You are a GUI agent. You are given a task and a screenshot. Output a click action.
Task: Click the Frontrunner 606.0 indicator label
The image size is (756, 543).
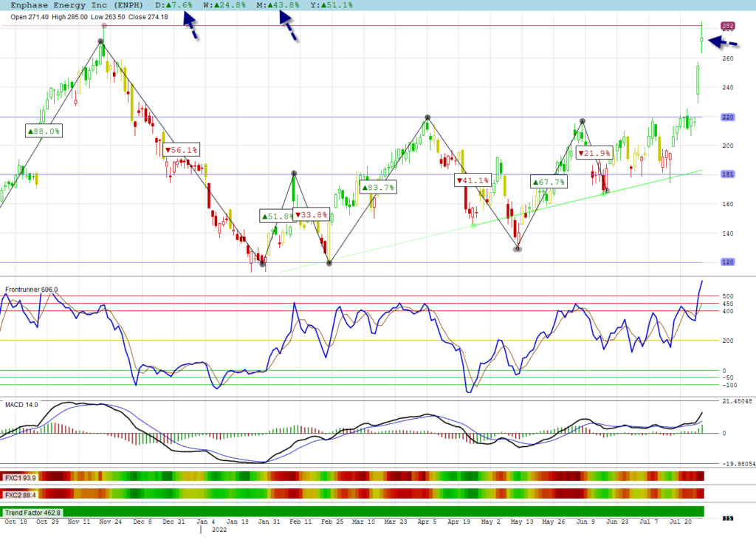(x=31, y=290)
